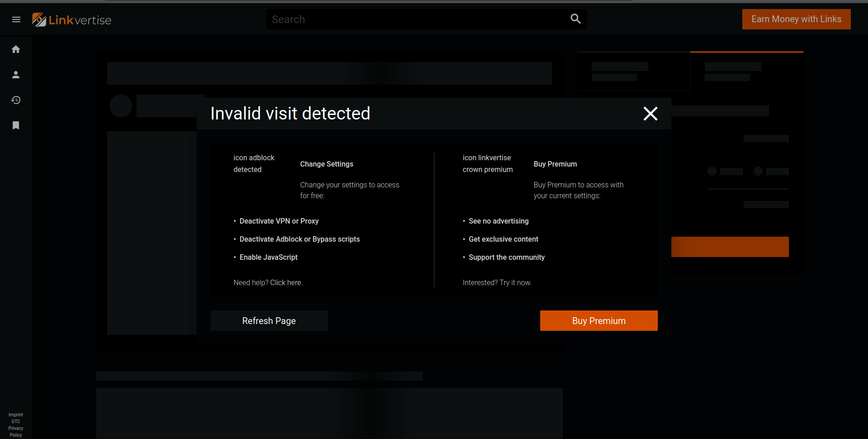868x439 pixels.
Task: Focus the Search input field
Action: (x=418, y=19)
